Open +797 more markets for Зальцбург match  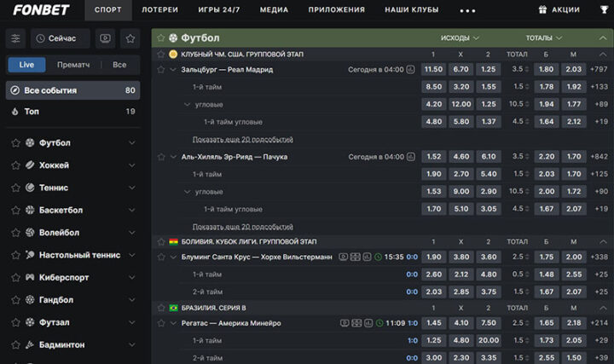pyautogui.click(x=599, y=69)
